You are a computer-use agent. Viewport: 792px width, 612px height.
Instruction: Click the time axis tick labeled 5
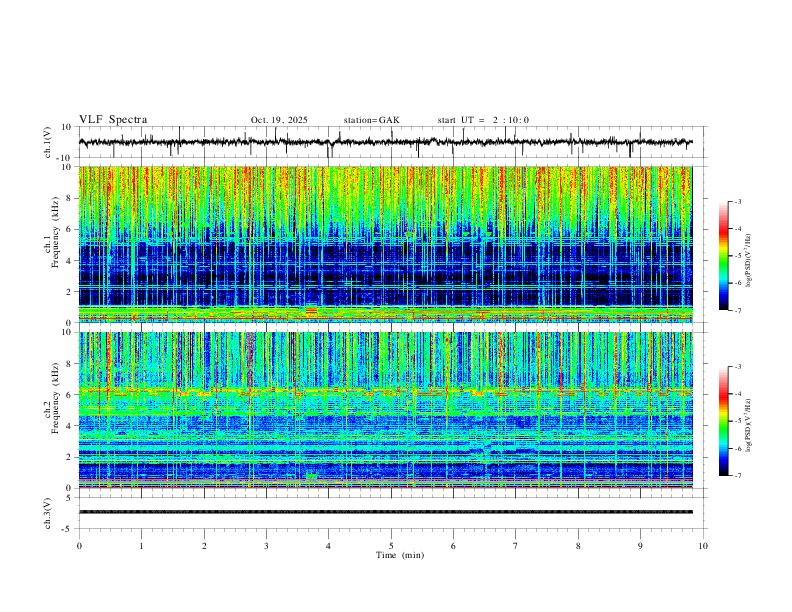pyautogui.click(x=391, y=546)
